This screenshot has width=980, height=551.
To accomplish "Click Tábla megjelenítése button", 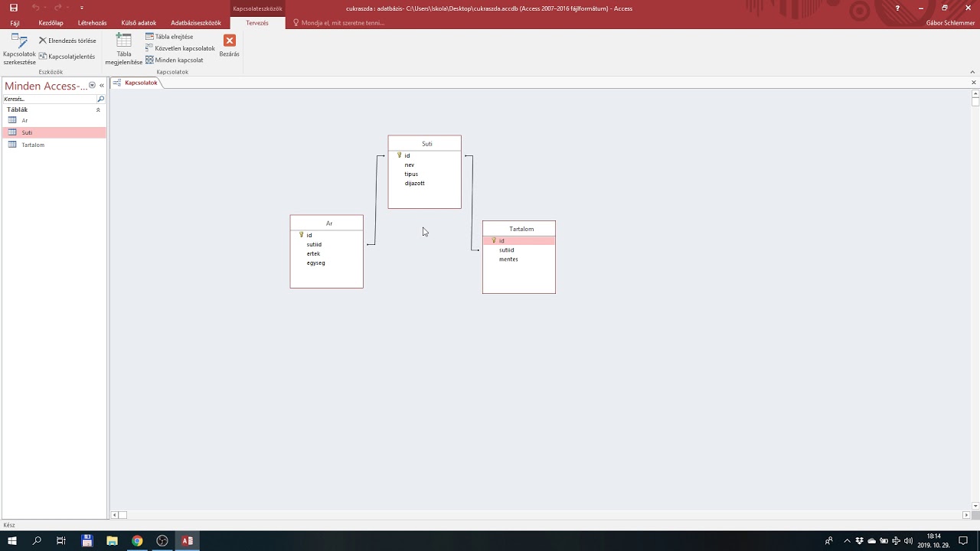I will (123, 49).
